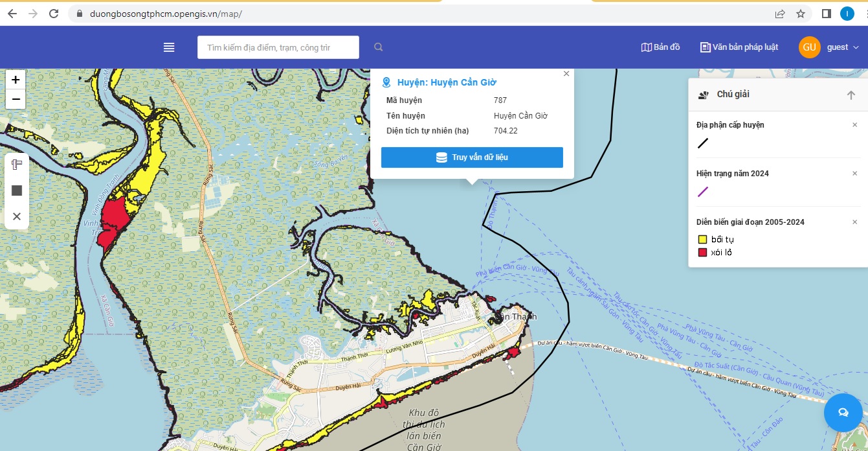Click the GU user avatar
This screenshot has height=451, width=868.
[810, 47]
